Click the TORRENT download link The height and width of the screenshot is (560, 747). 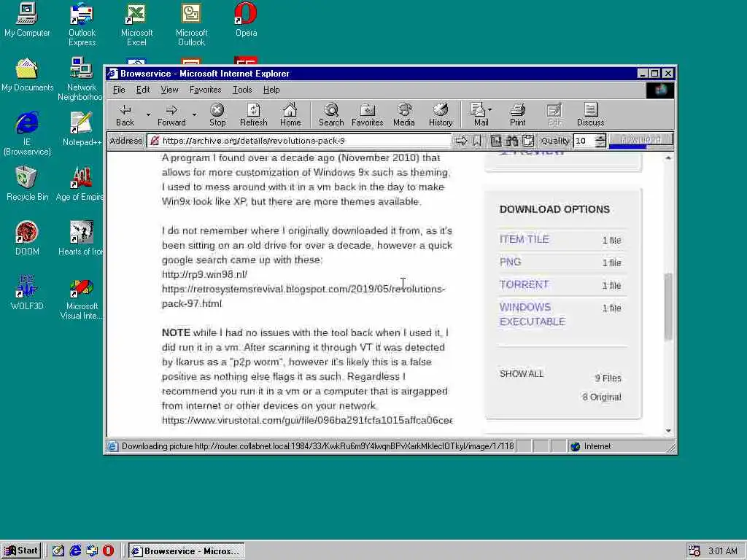tap(524, 284)
